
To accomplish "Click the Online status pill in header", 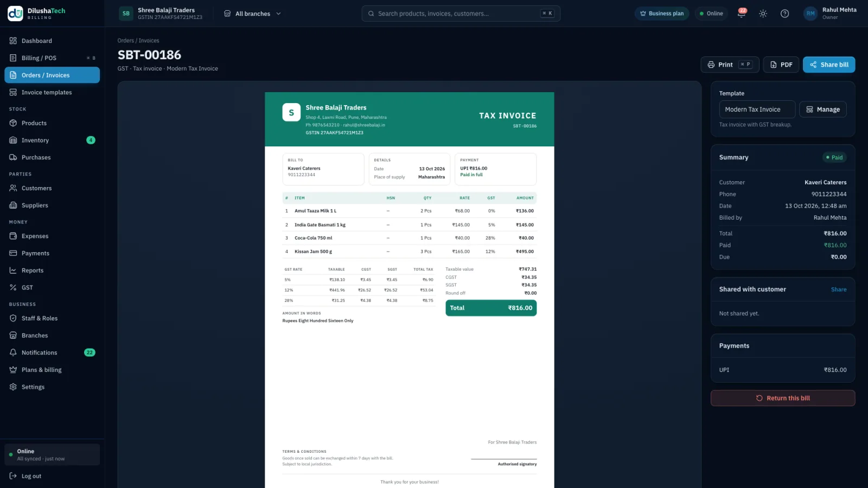I will [x=711, y=14].
